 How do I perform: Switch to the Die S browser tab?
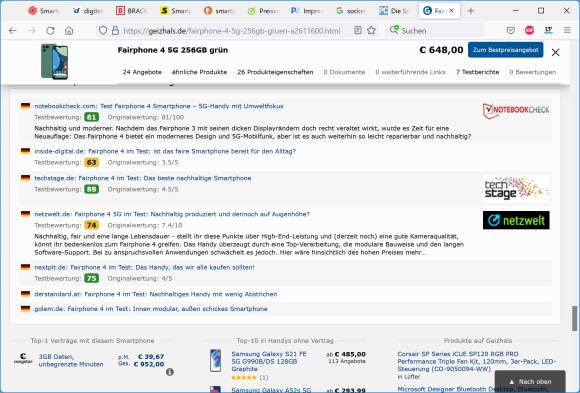pyautogui.click(x=394, y=11)
